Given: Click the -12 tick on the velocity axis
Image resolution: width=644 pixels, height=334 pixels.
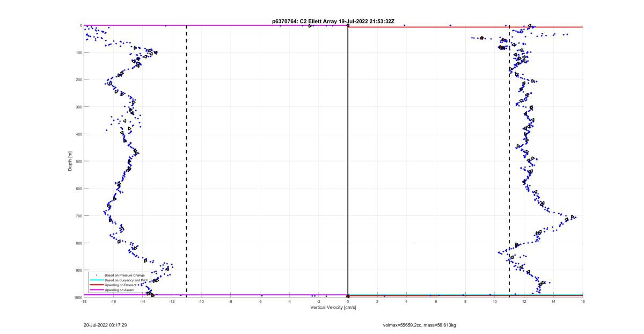Looking at the screenshot, I should (x=172, y=301).
